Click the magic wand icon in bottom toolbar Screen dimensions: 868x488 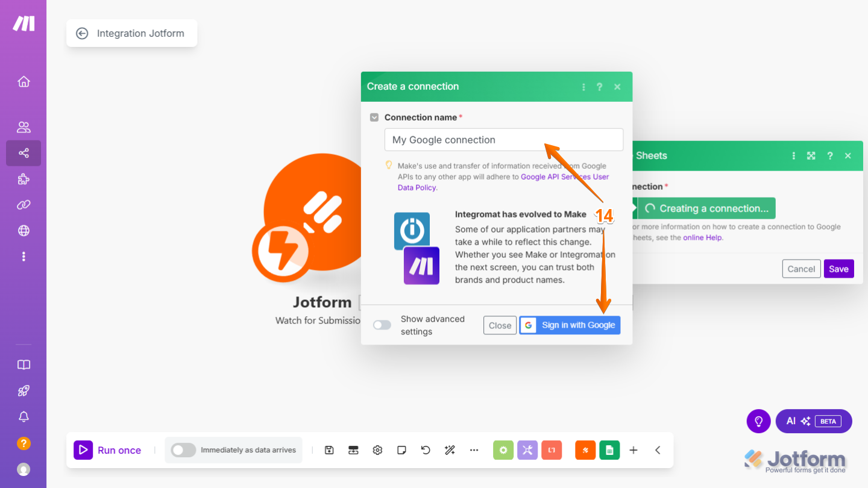[x=450, y=450]
